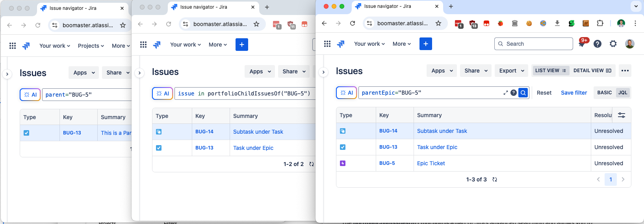The height and width of the screenshot is (224, 644).
Task: Switch to DETAIL VIEW
Action: [592, 71]
